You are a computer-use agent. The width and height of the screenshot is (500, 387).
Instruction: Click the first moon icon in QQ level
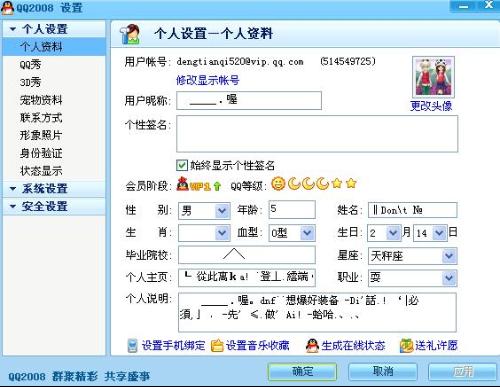(x=294, y=183)
